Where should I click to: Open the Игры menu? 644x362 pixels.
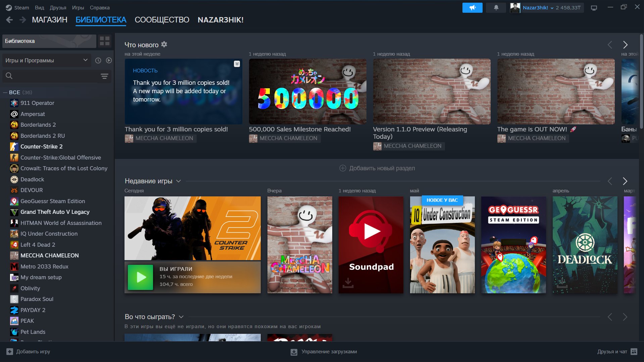pyautogui.click(x=78, y=8)
